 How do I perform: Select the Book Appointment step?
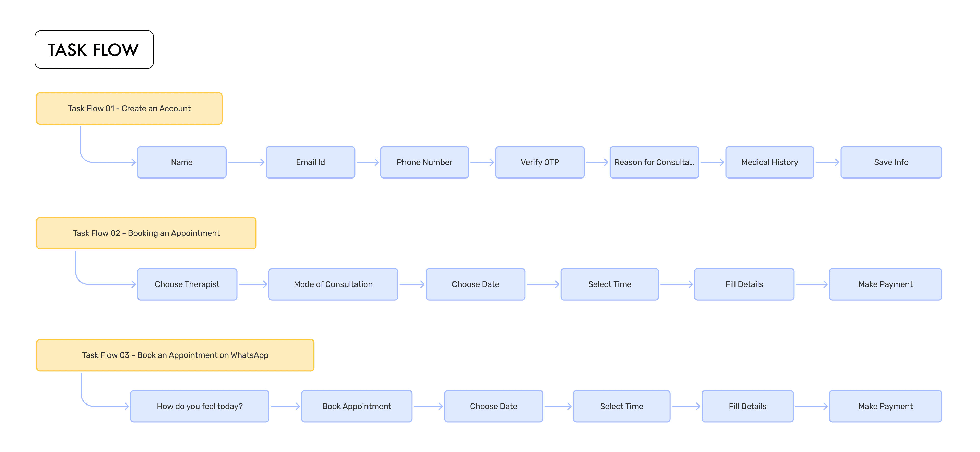[357, 406]
